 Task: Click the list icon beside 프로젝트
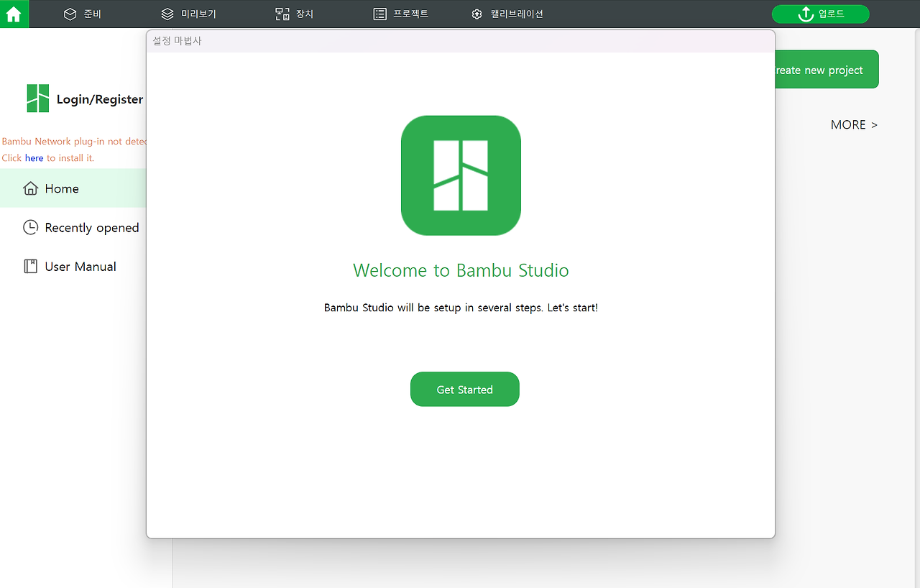pos(380,14)
